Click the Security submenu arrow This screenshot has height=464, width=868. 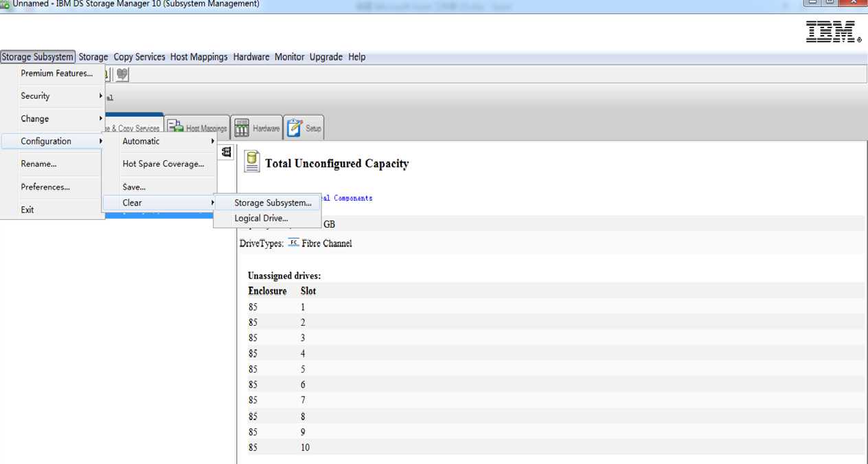coord(100,96)
